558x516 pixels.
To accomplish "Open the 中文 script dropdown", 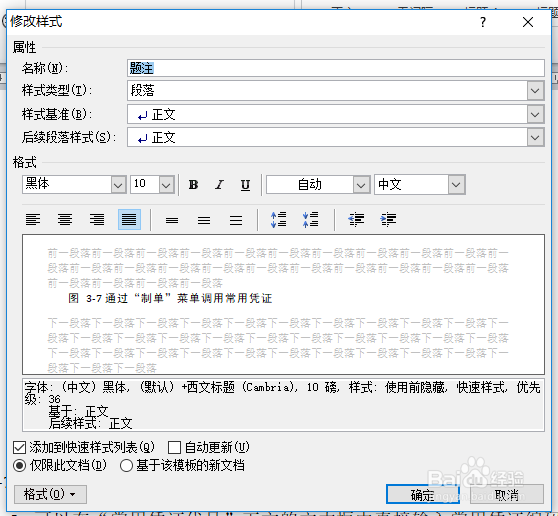I will coord(456,185).
